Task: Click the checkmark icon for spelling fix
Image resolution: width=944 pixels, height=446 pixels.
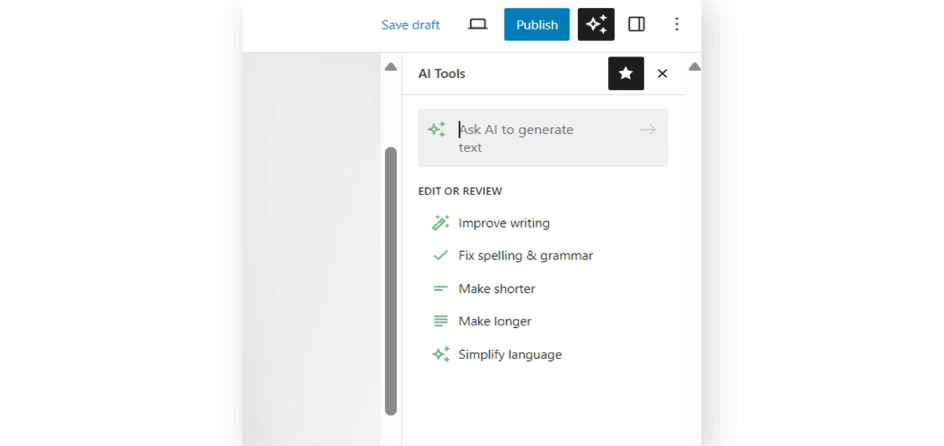Action: [x=440, y=256]
